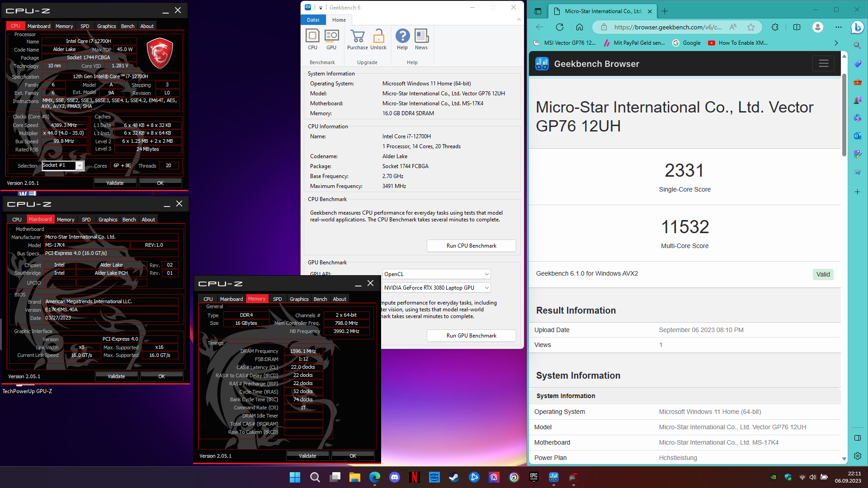Click the Valid badge on result page
868x488 pixels.
[x=823, y=274]
